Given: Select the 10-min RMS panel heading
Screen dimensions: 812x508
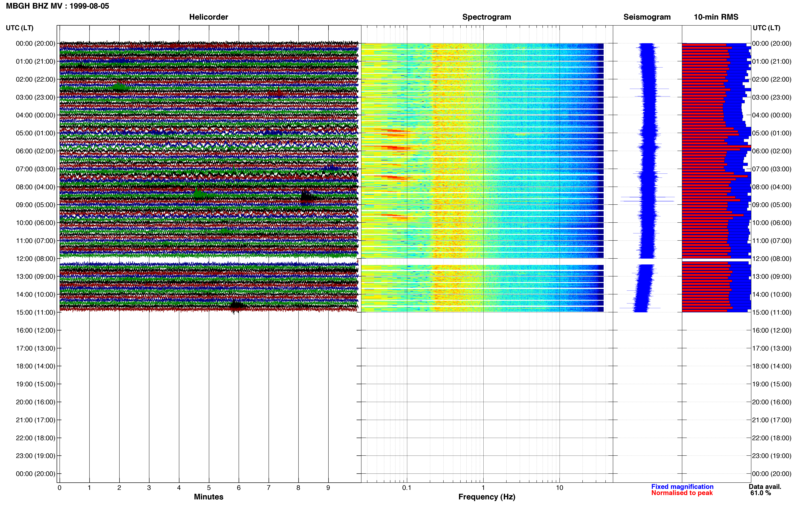Looking at the screenshot, I should coord(716,17).
